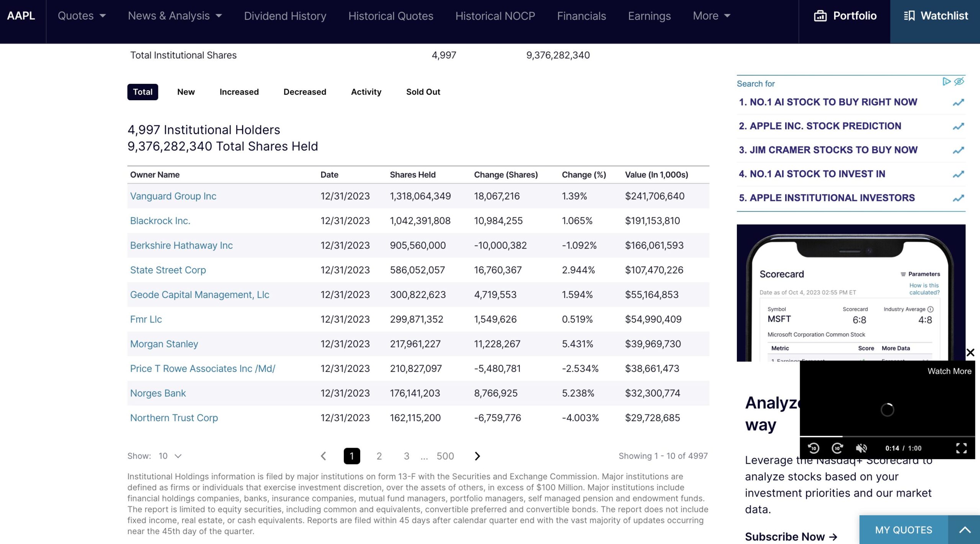Click the Change (%) column header
This screenshot has height=544, width=980.
tap(584, 175)
